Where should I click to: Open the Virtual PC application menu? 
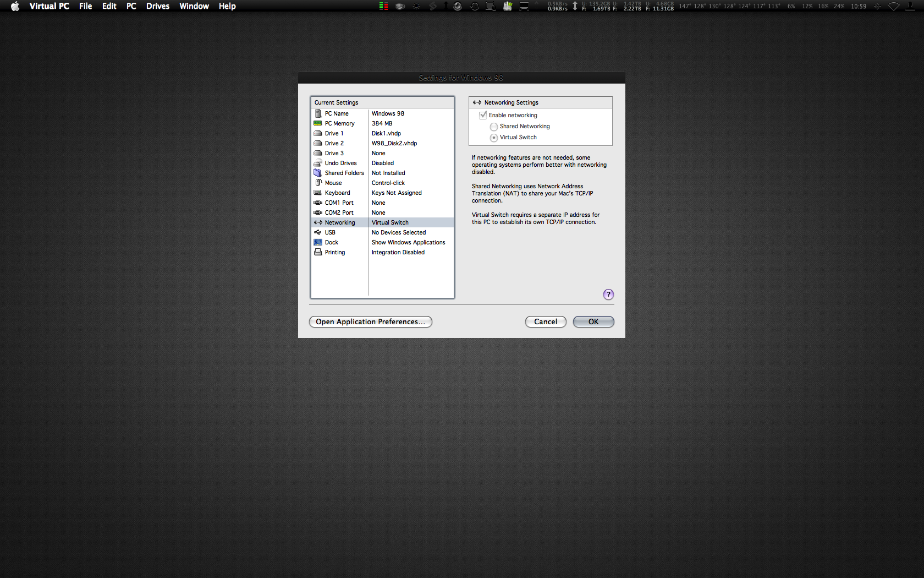(50, 6)
